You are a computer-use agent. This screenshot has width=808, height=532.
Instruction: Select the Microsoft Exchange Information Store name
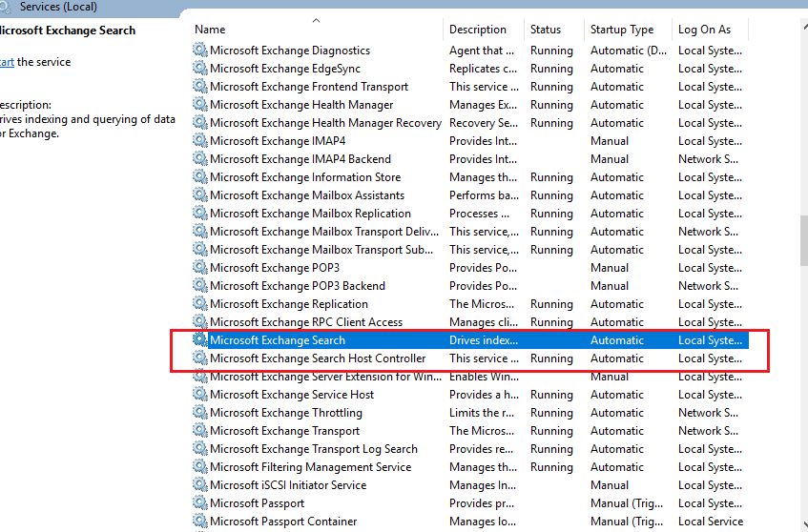[305, 177]
